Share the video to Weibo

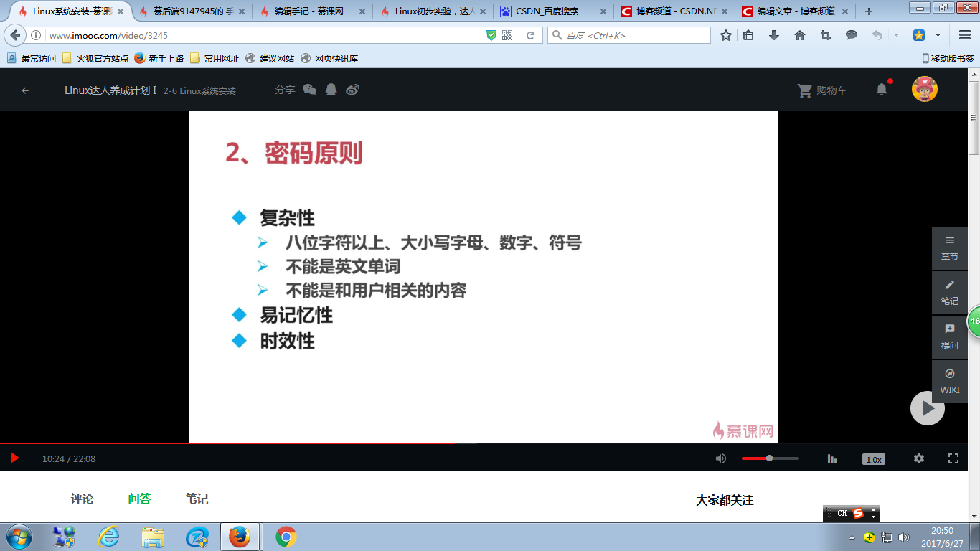pyautogui.click(x=352, y=89)
